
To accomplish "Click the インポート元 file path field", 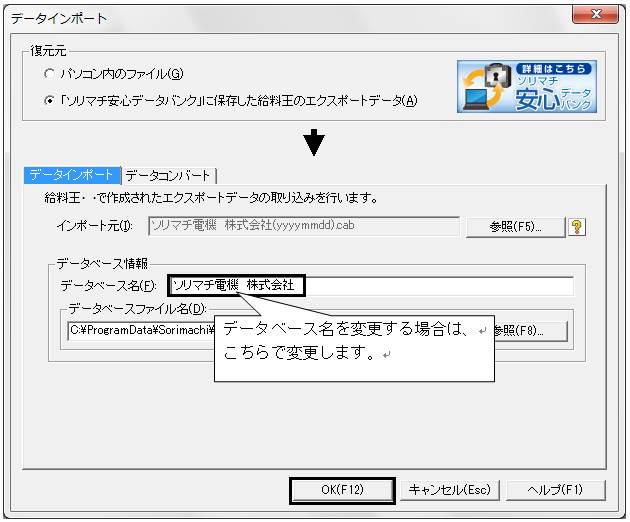I will coord(304,226).
